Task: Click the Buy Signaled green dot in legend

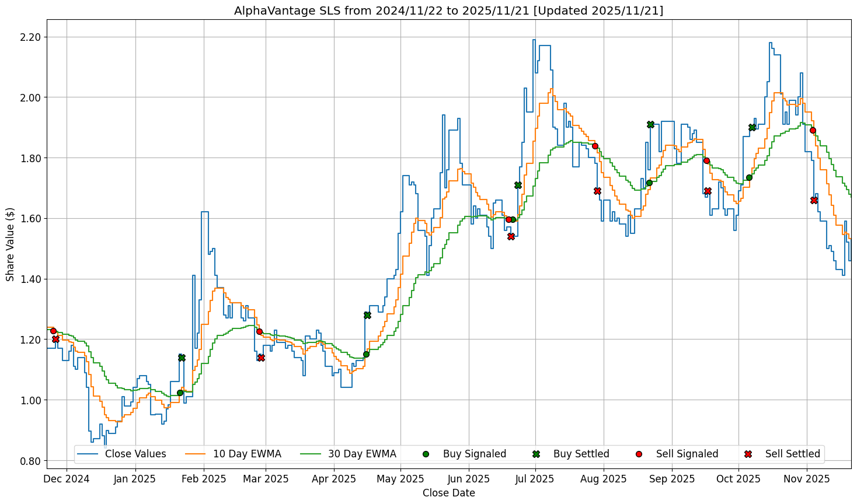Action: tap(426, 454)
